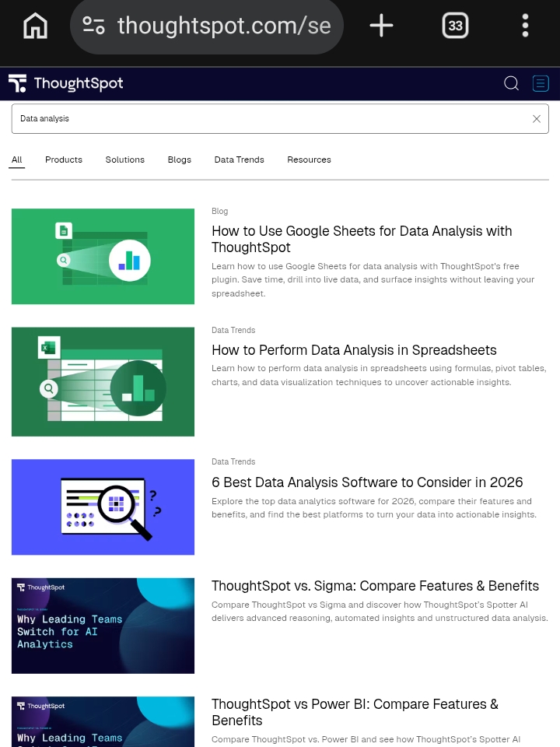Tap the Excel spreadsheet article thumbnail
Viewport: 560px width, 747px height.
point(103,381)
